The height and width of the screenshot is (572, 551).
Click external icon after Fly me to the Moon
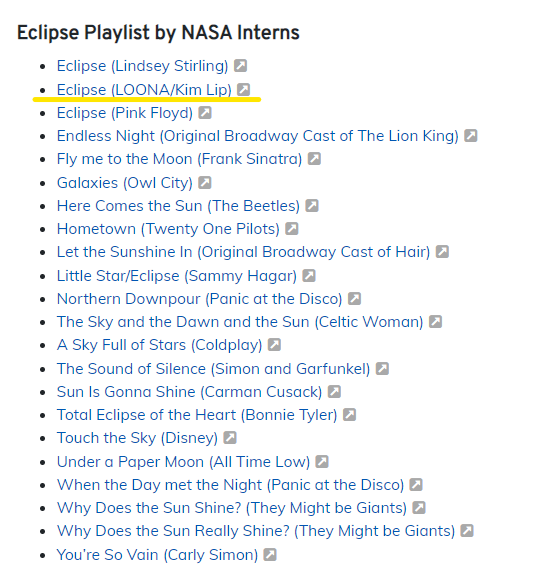pos(314,159)
